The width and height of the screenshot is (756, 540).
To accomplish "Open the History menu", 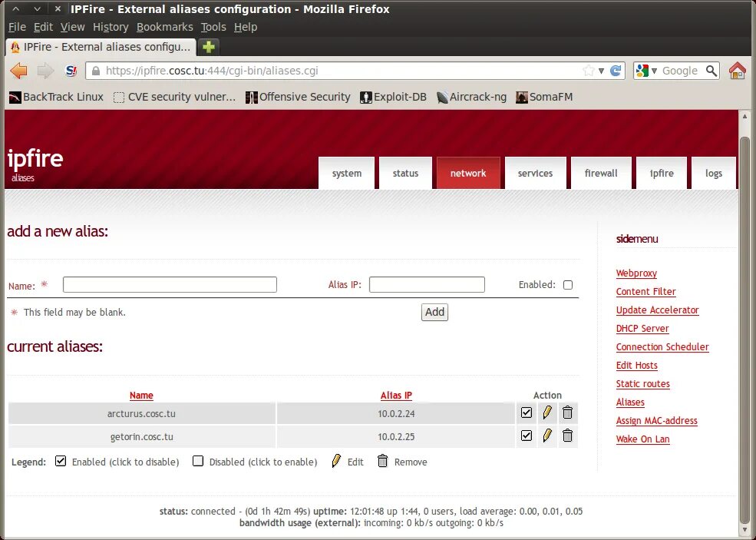I will pos(111,27).
